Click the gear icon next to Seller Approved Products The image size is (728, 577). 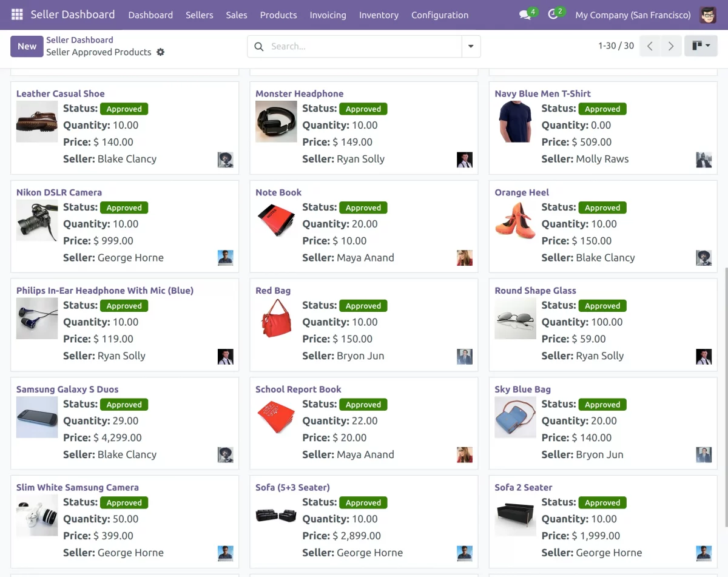[161, 52]
